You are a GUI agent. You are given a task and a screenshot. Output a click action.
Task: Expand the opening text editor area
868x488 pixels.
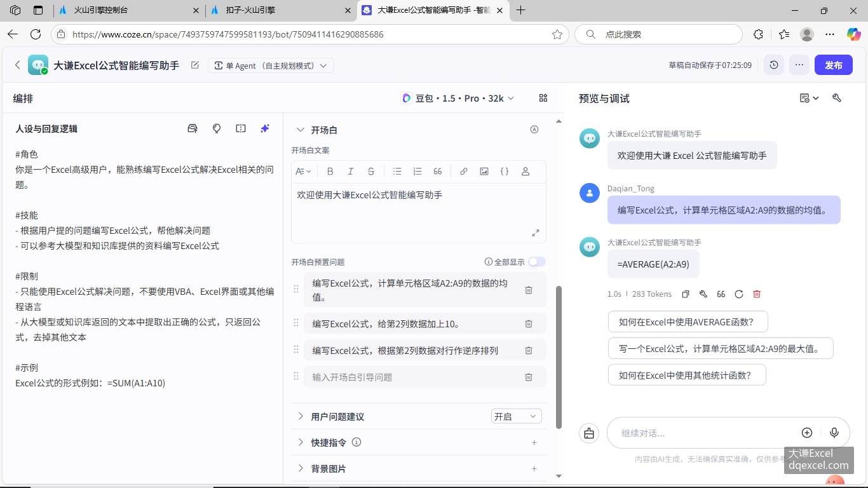536,233
